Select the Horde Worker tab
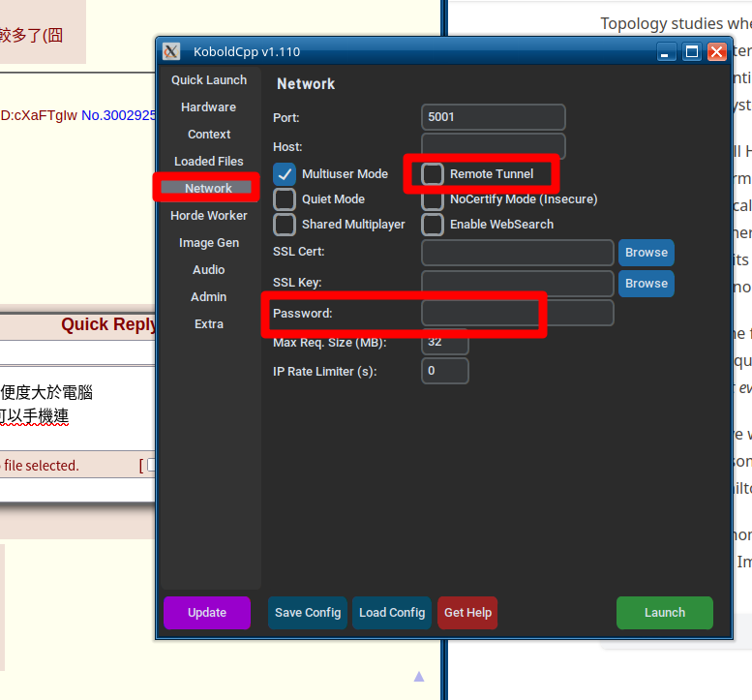 click(209, 216)
